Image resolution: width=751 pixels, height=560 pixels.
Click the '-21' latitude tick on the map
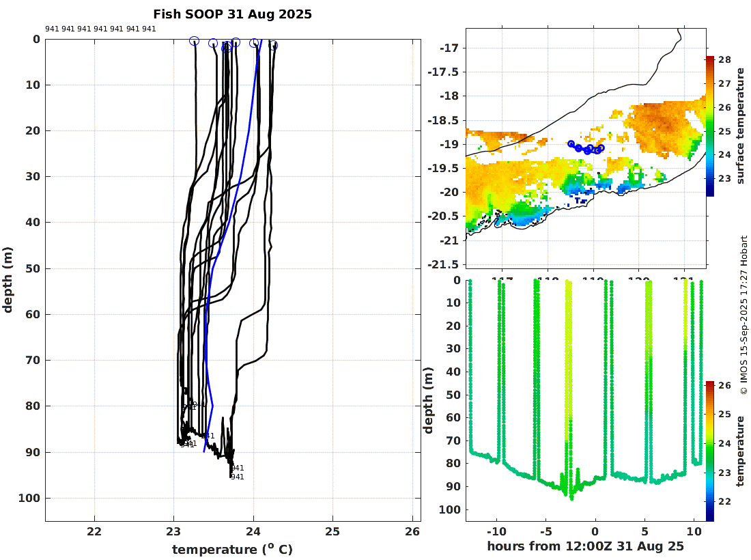pyautogui.click(x=449, y=240)
